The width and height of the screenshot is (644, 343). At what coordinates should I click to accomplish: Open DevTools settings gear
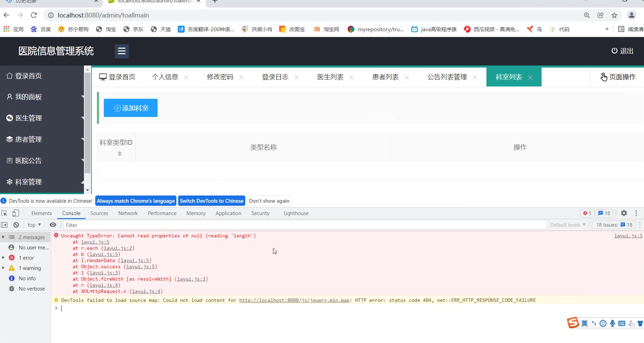tap(624, 213)
